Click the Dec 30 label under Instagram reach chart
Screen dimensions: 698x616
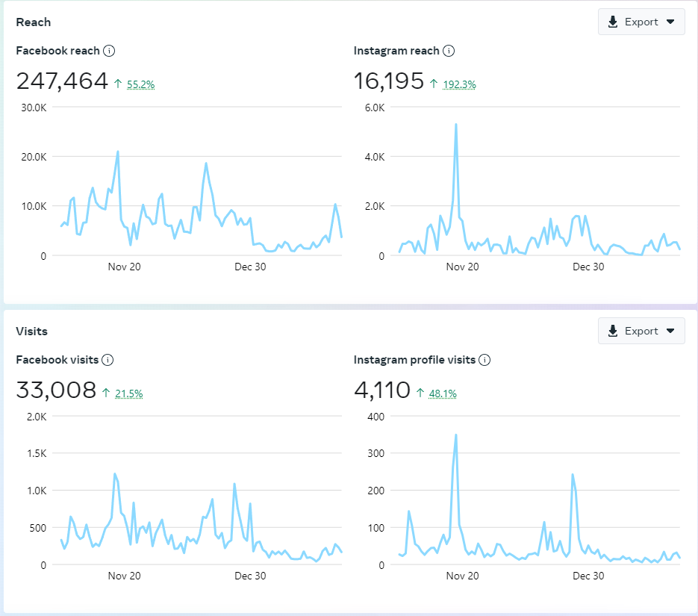(x=588, y=267)
